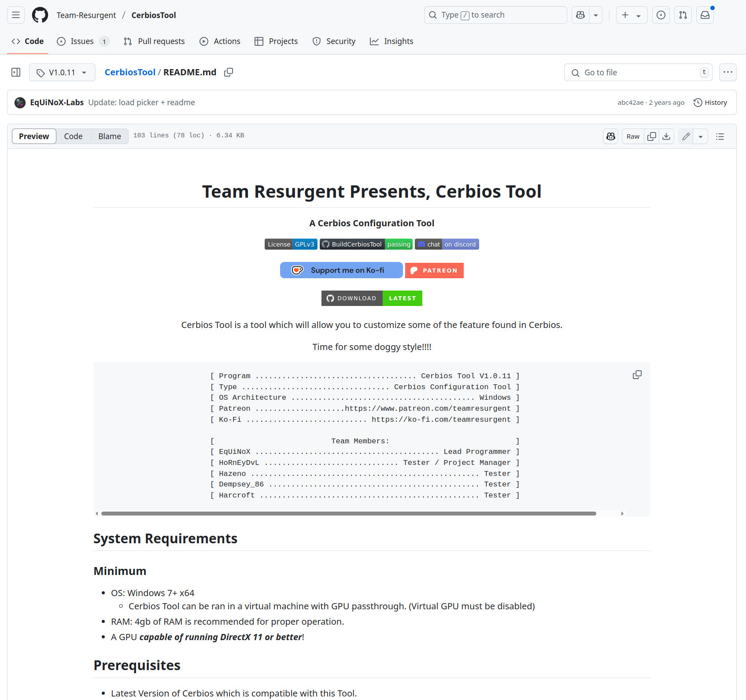Copy the file path icon
Viewport: 746px width, 700px height.
click(x=229, y=72)
